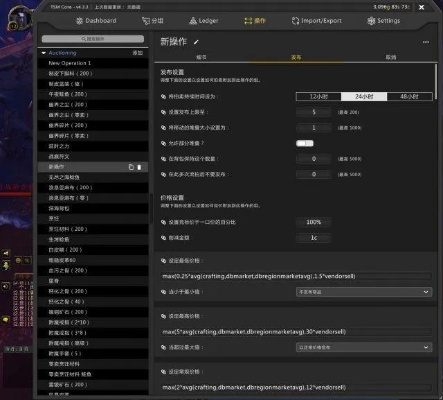Click the duplicate icon on the highlighted operation row
This screenshot has width=443, height=400.
tap(131, 167)
